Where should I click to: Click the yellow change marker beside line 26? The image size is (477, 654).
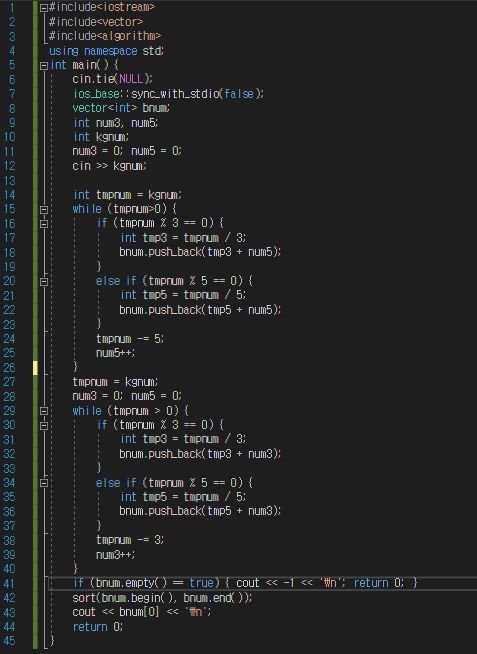pyautogui.click(x=35, y=367)
